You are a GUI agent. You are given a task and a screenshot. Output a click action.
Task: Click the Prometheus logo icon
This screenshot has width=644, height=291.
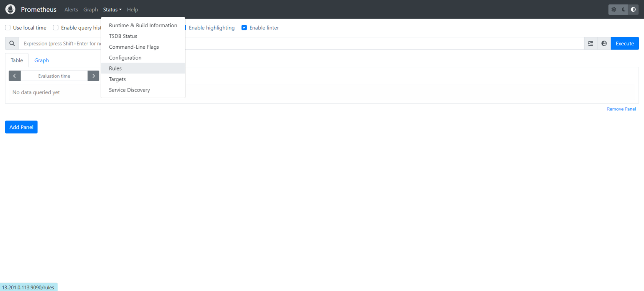(x=10, y=9)
